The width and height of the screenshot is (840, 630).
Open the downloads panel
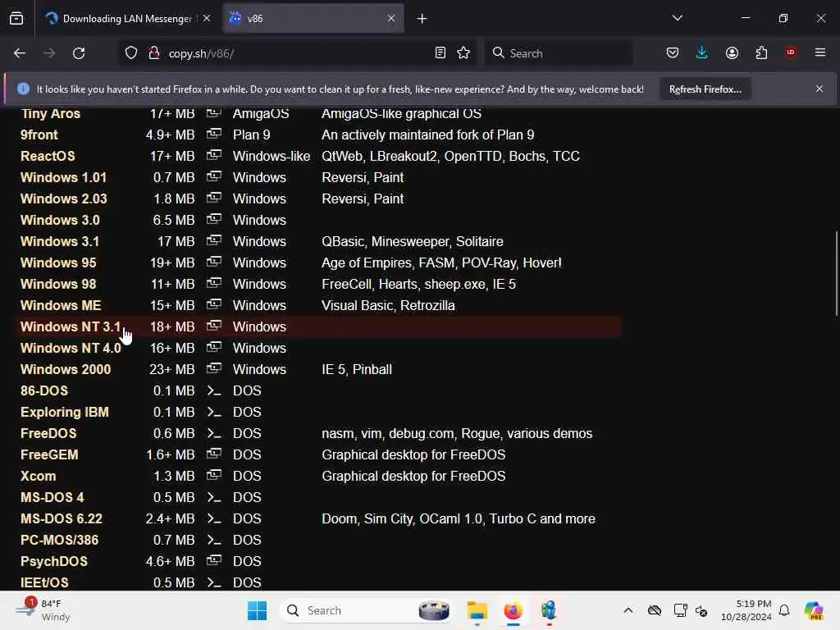pos(702,53)
